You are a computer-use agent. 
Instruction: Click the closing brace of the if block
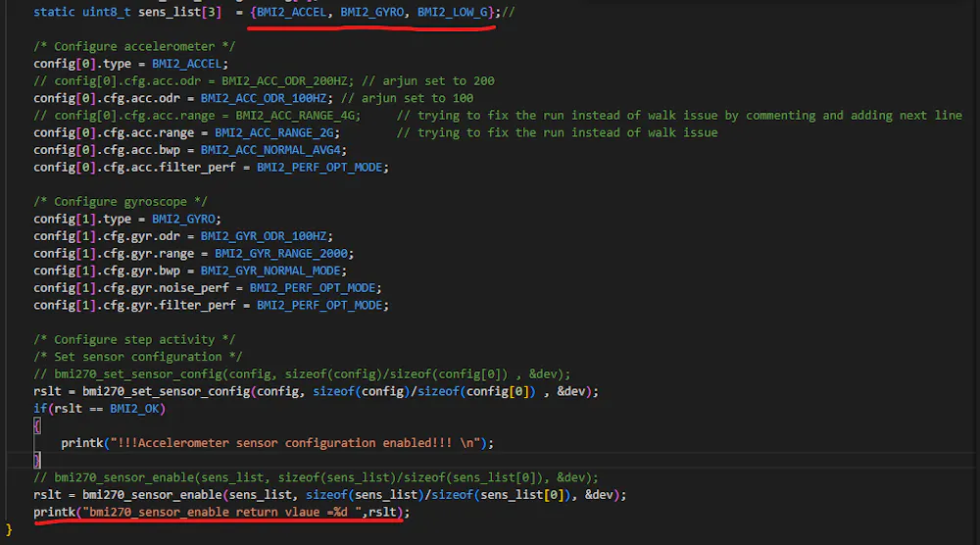[x=37, y=460]
